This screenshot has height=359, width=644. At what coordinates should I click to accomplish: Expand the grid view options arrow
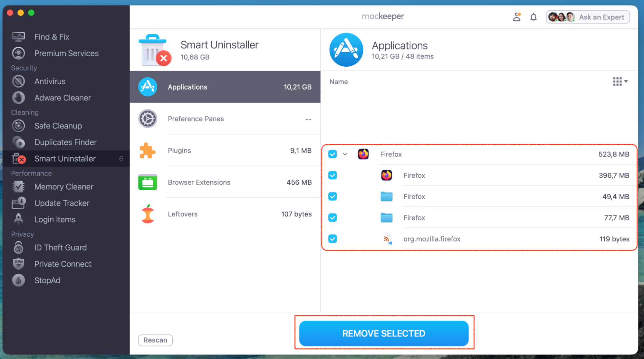click(x=625, y=82)
